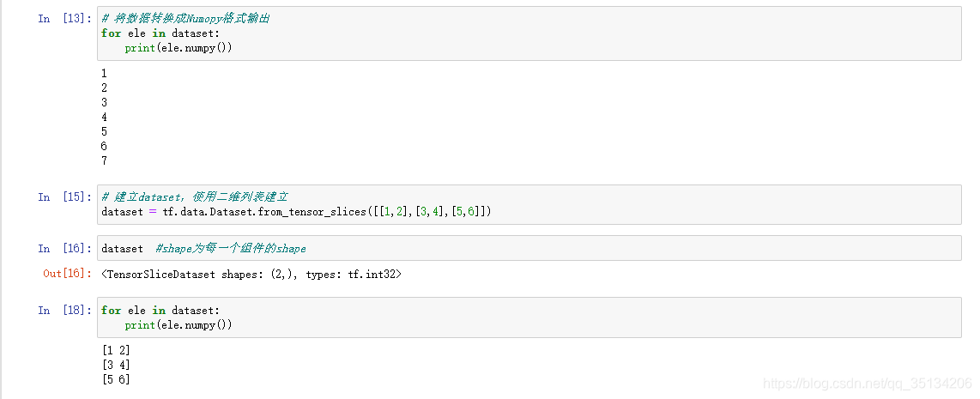Click the print(ele.numpy()) line in cell 13

(178, 47)
